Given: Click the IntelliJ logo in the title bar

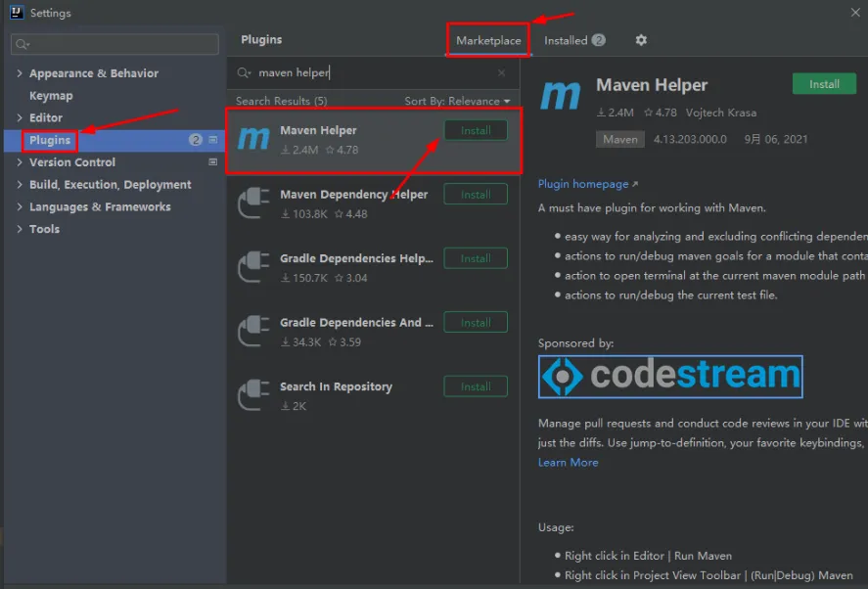Looking at the screenshot, I should 17,12.
